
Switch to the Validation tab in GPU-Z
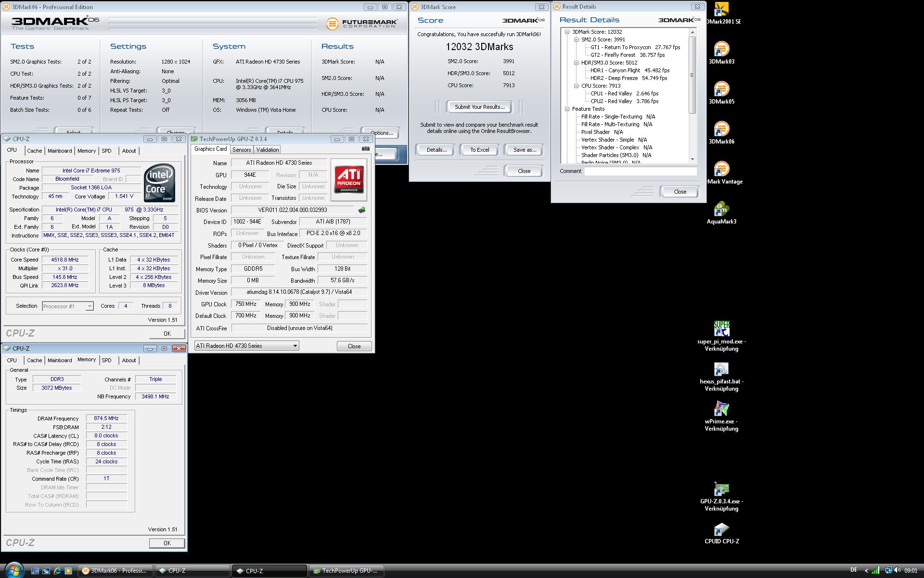(267, 150)
